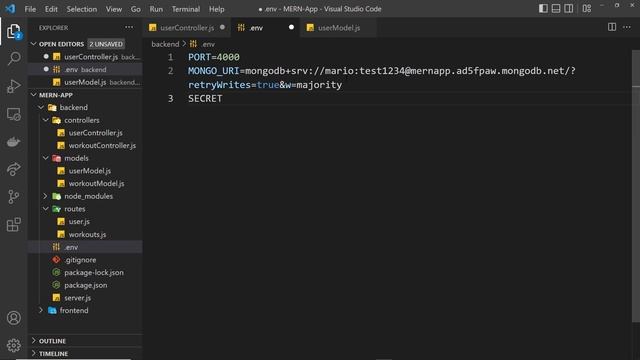Open Source Control view
The height and width of the screenshot is (360, 640).
13,197
